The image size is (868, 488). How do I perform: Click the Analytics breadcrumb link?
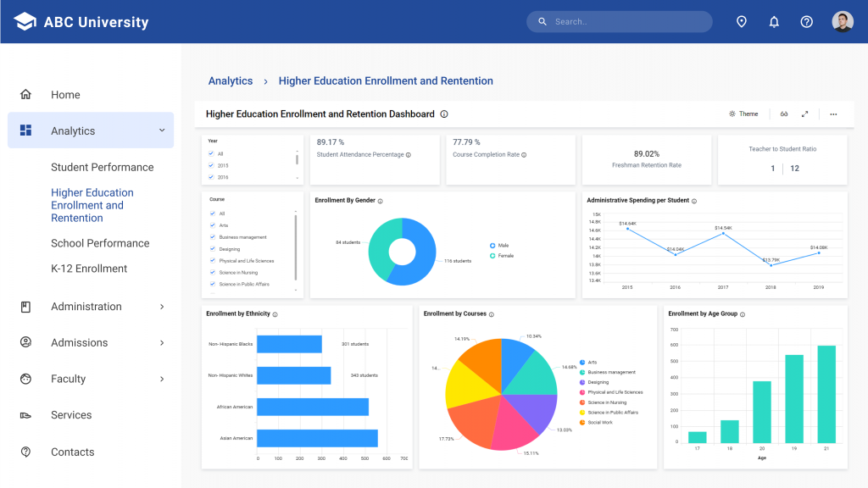click(x=230, y=80)
